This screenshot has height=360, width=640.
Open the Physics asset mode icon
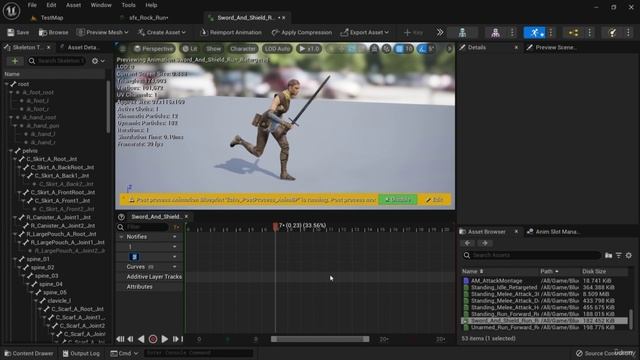tap(612, 33)
